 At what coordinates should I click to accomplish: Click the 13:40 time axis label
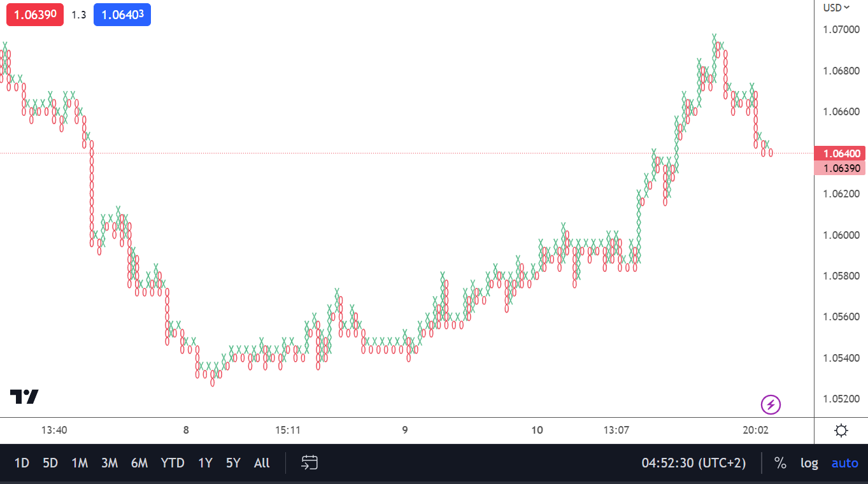(54, 430)
